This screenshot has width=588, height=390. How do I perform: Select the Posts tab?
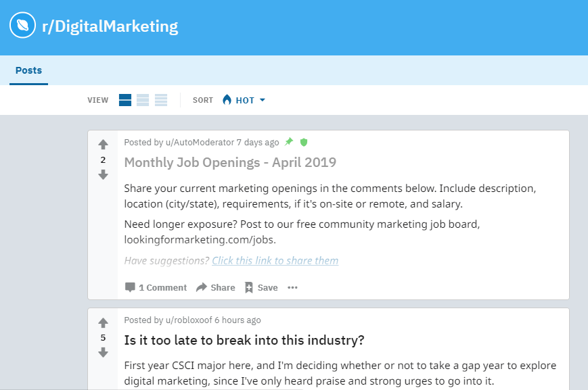pyautogui.click(x=28, y=70)
